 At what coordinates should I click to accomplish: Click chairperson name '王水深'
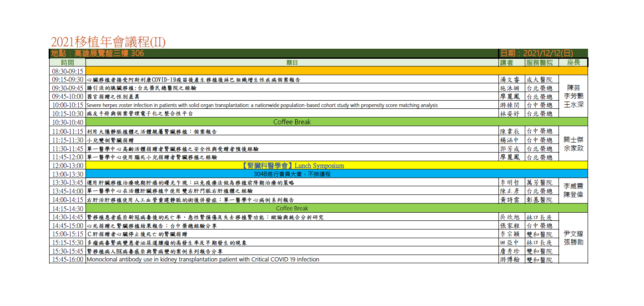[x=574, y=105]
